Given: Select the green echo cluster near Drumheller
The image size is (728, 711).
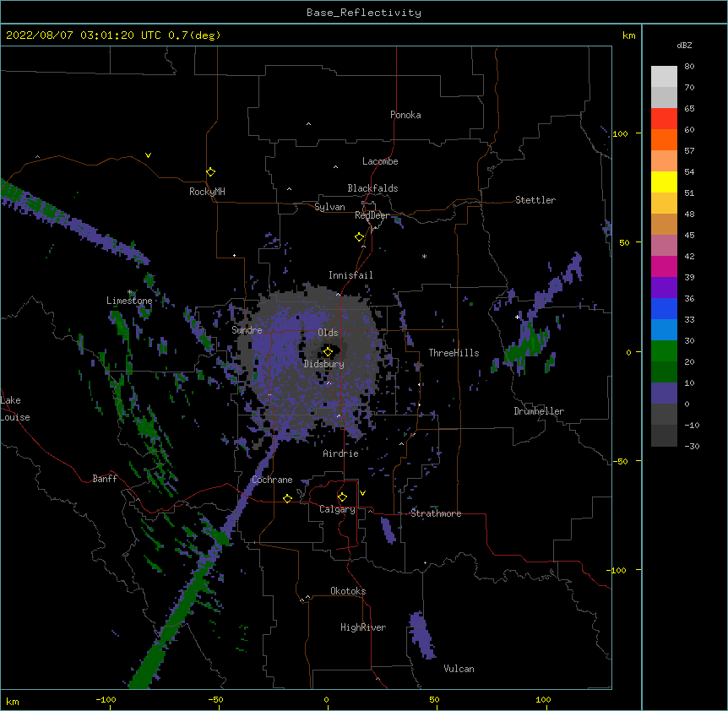Looking at the screenshot, I should [529, 345].
